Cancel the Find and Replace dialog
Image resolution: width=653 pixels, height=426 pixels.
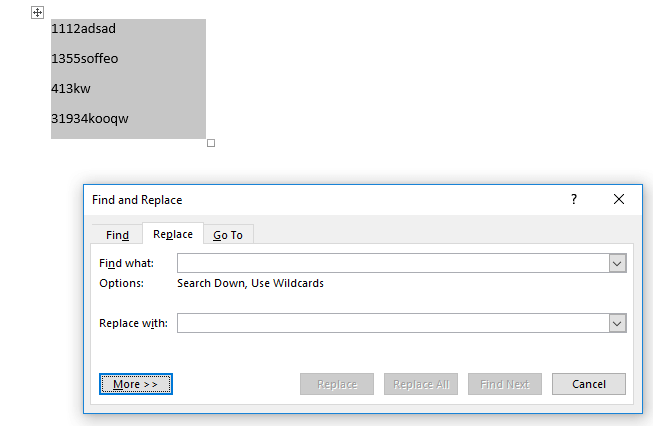click(x=589, y=384)
